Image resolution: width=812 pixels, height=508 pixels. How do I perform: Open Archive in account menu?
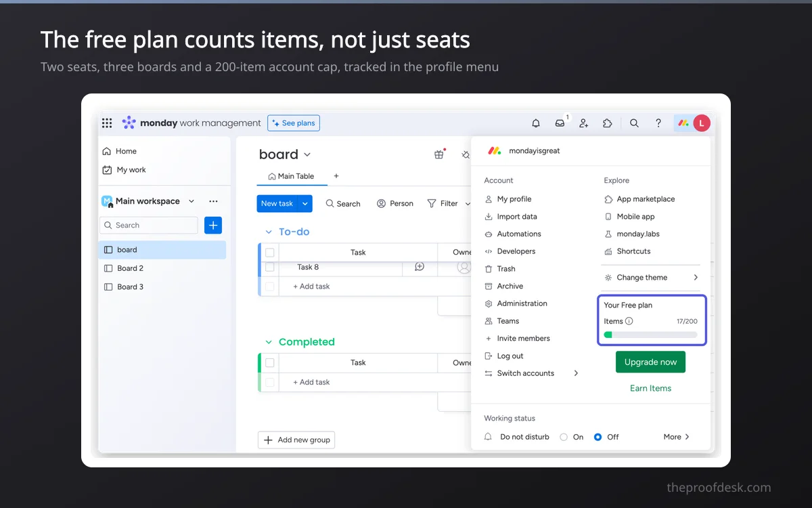504,287
